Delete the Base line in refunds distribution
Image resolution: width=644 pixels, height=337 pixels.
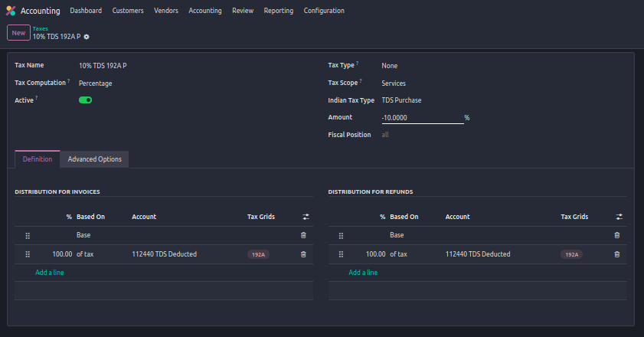tap(617, 235)
